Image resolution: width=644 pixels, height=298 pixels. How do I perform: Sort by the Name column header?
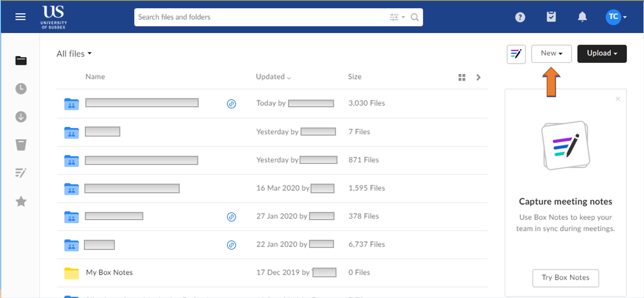(95, 77)
